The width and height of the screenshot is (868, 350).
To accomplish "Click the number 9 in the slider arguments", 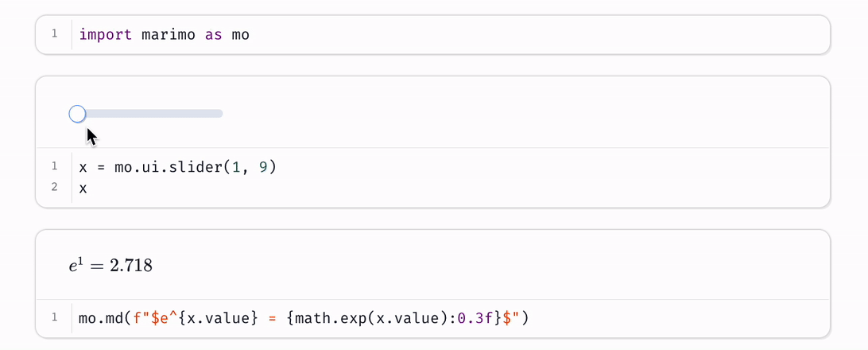I will (x=263, y=167).
